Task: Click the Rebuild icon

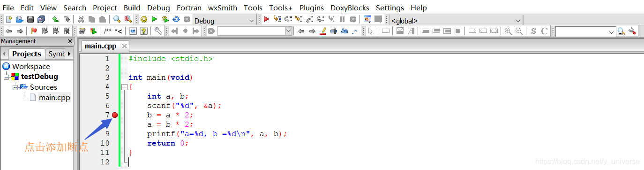Action: [176, 20]
